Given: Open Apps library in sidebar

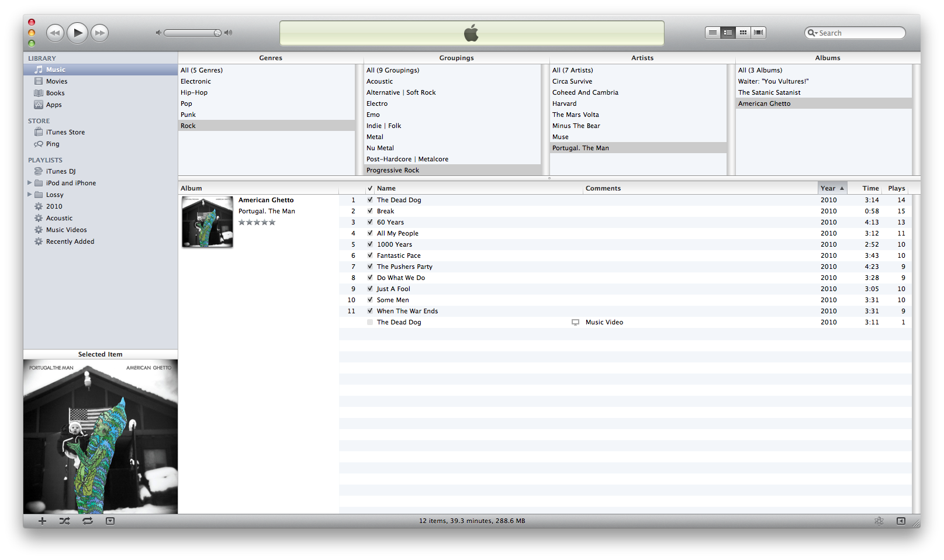Looking at the screenshot, I should [101, 105].
